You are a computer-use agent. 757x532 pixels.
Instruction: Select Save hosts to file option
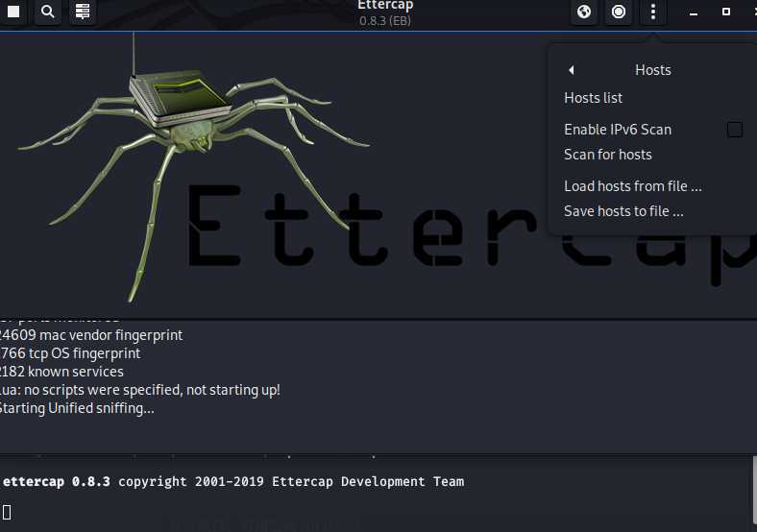(x=623, y=211)
